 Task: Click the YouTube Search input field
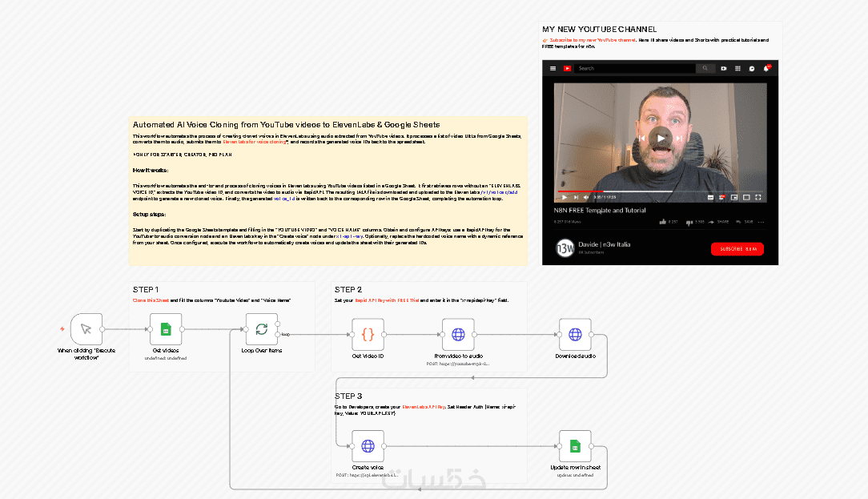click(x=634, y=69)
